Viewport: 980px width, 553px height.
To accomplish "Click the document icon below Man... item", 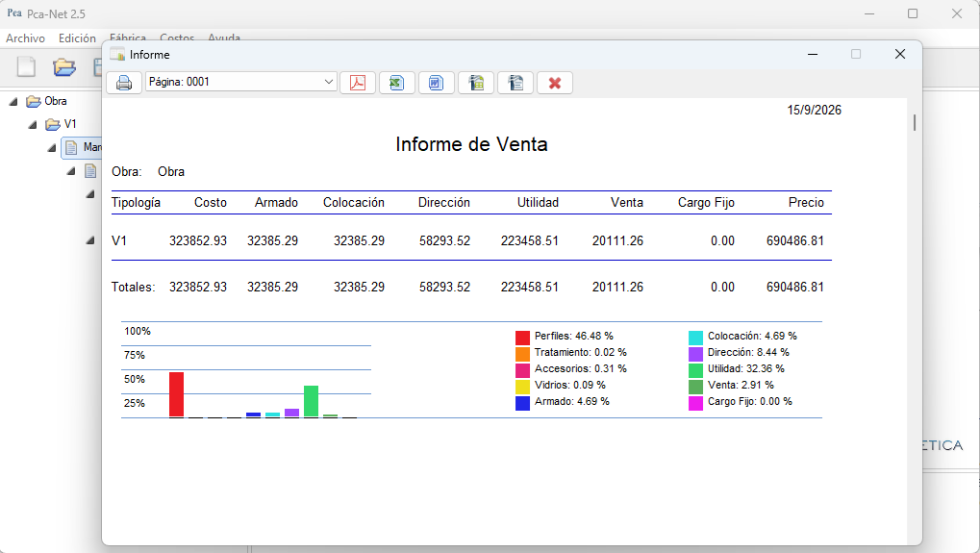I will click(x=91, y=170).
